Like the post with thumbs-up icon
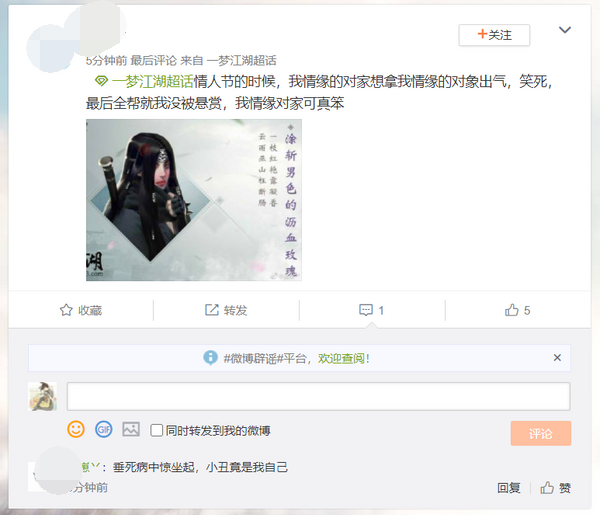 pyautogui.click(x=512, y=310)
